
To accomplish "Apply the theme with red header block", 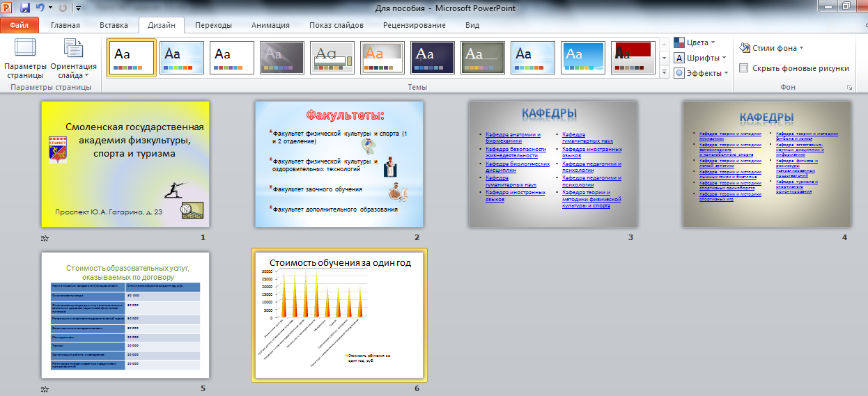I will (x=633, y=57).
